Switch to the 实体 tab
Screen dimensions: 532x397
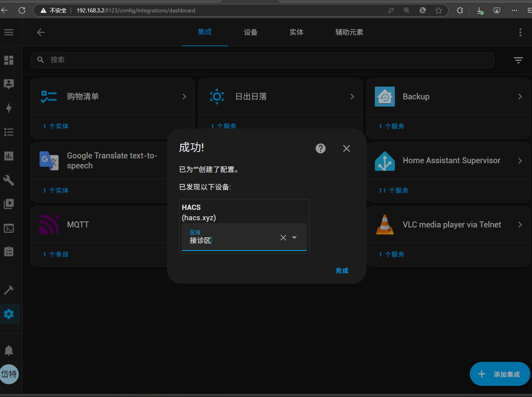(296, 32)
